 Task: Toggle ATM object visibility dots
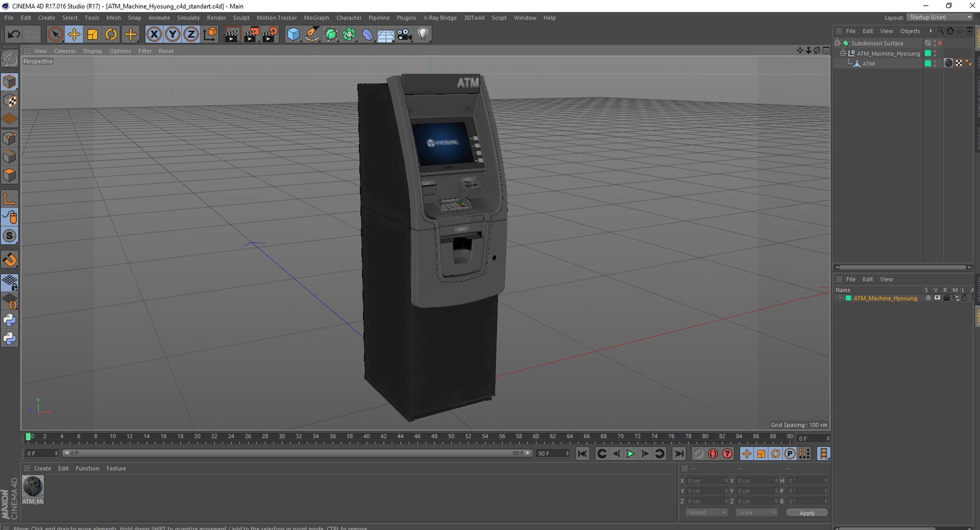click(x=935, y=64)
